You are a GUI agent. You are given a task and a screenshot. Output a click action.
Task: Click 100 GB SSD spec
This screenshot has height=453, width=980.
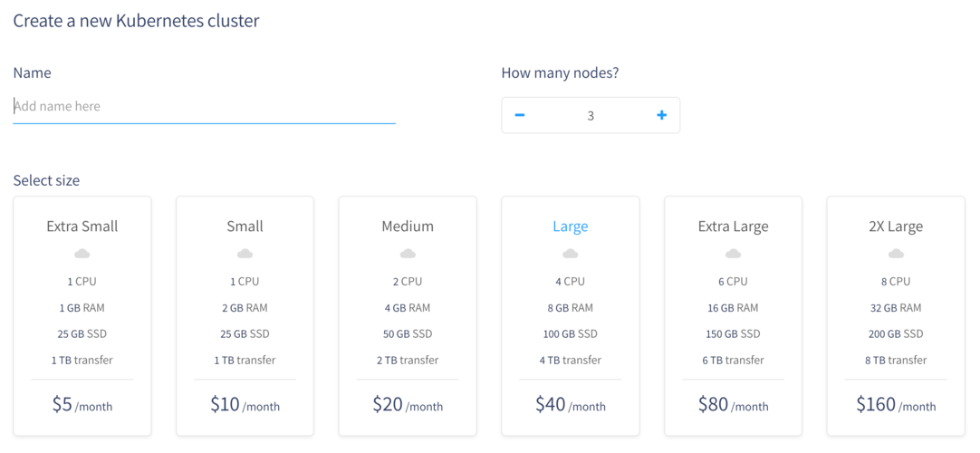point(570,333)
